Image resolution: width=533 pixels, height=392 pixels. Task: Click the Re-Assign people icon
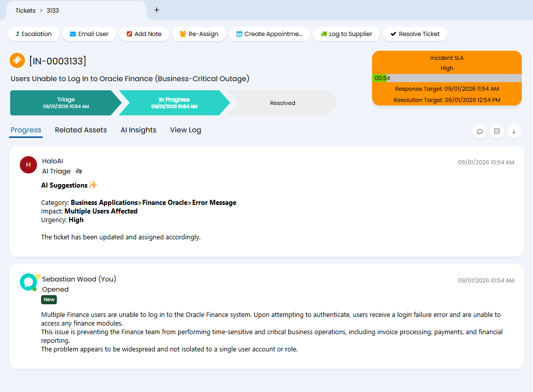click(183, 34)
